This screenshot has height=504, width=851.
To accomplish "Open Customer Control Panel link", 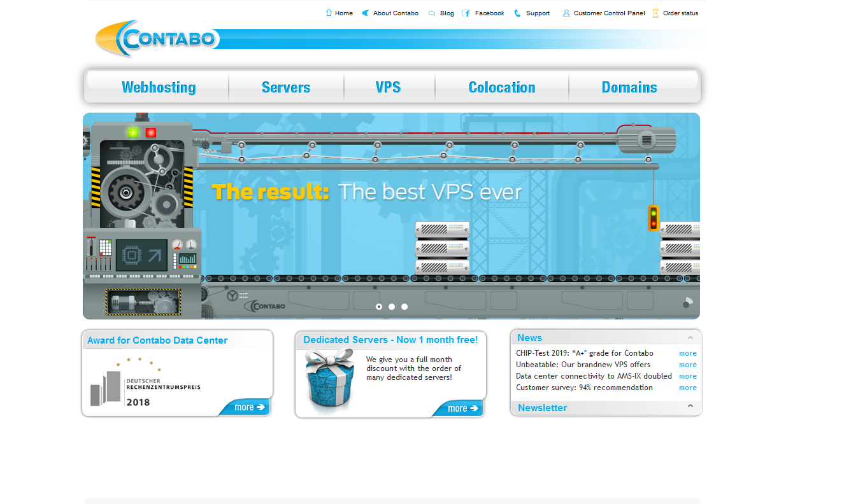I will point(610,13).
